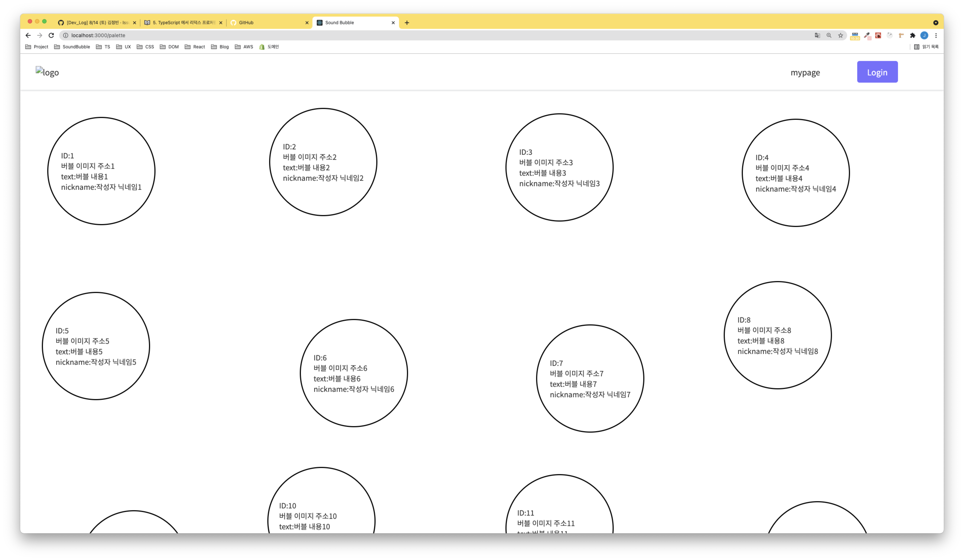Open the Extensions puzzle menu
This screenshot has height=560, width=964.
(913, 35)
